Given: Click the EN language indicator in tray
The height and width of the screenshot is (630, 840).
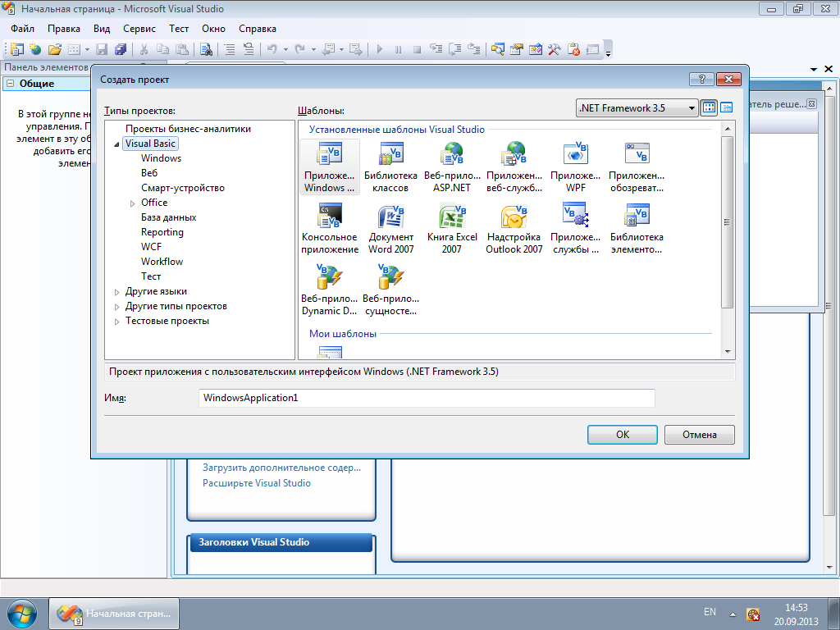Looking at the screenshot, I should [x=710, y=612].
